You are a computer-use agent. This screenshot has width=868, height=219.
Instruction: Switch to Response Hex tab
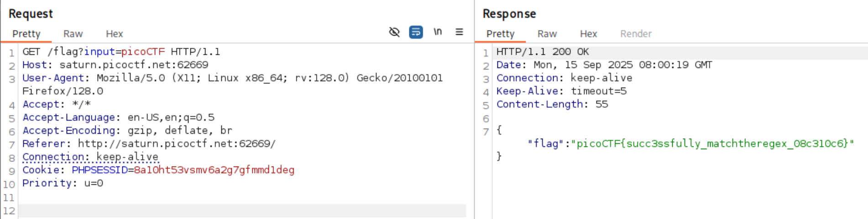click(588, 34)
